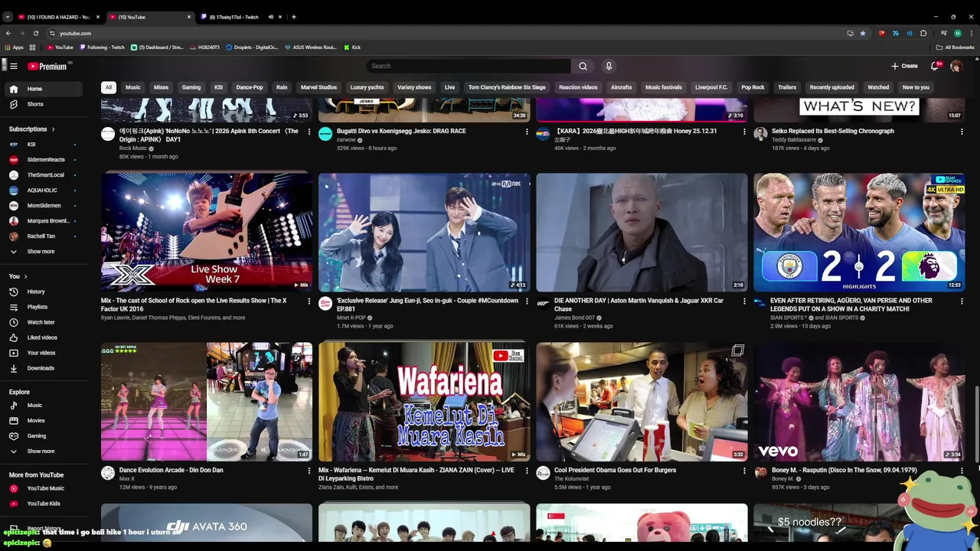The width and height of the screenshot is (980, 551).
Task: Play X Factor School of Rock mix thumbnail
Action: coord(207,232)
